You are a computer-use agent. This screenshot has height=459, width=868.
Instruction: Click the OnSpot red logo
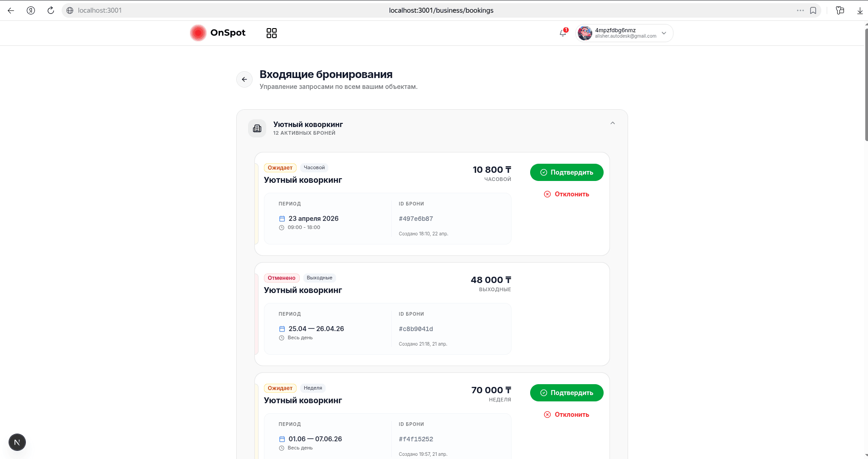click(x=198, y=33)
